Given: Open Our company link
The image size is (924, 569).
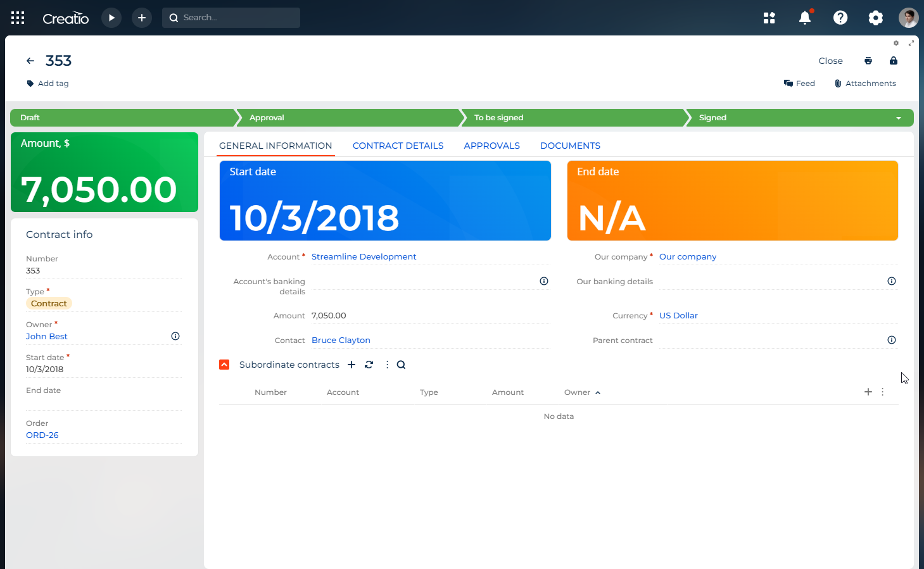Looking at the screenshot, I should [x=688, y=256].
